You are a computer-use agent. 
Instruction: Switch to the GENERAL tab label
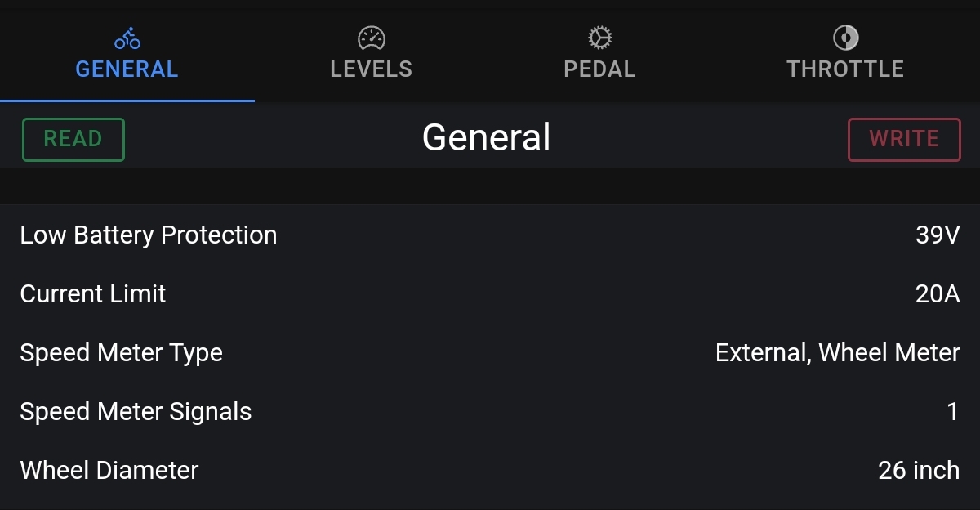[x=127, y=69]
